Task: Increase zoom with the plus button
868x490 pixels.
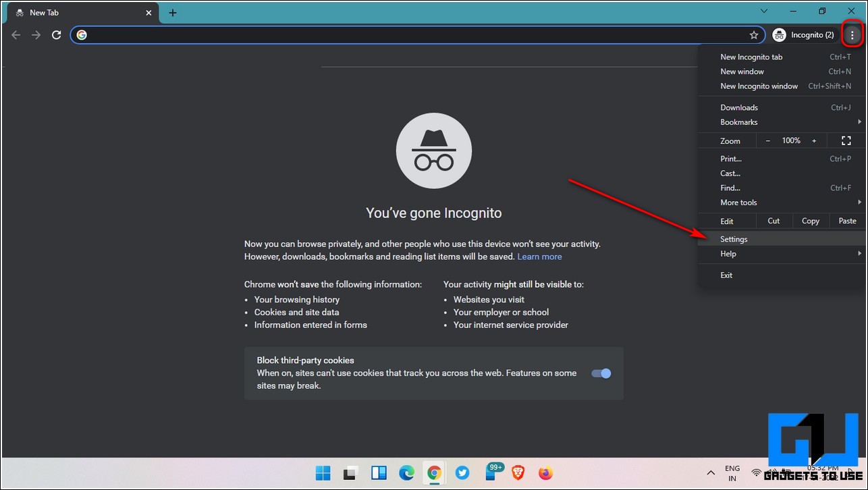Action: click(x=814, y=140)
